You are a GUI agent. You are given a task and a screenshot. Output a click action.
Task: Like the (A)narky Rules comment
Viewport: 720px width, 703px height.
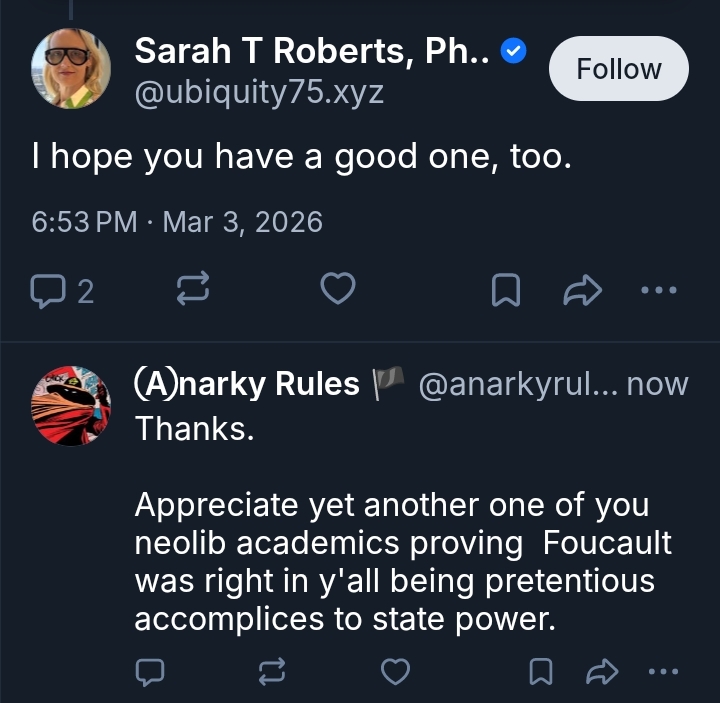pos(396,673)
